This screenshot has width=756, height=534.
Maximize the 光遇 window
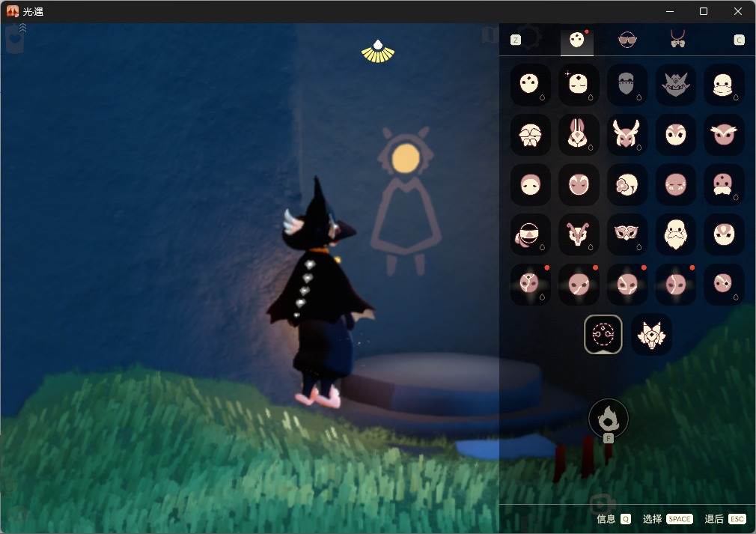[x=704, y=11]
